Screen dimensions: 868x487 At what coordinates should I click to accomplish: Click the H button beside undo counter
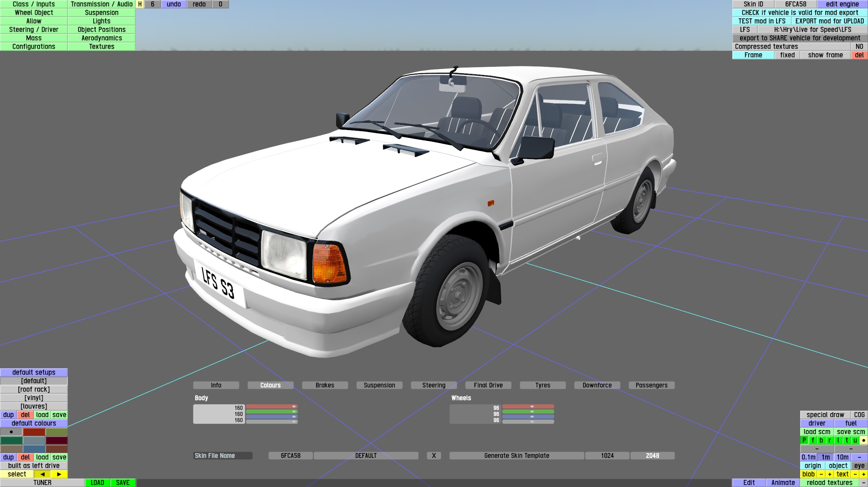[x=140, y=4]
